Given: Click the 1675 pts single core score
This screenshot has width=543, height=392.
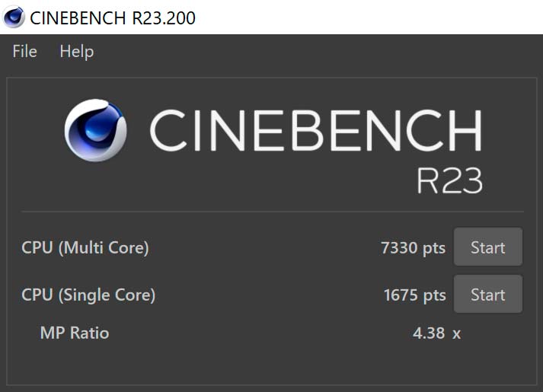Looking at the screenshot, I should (414, 295).
